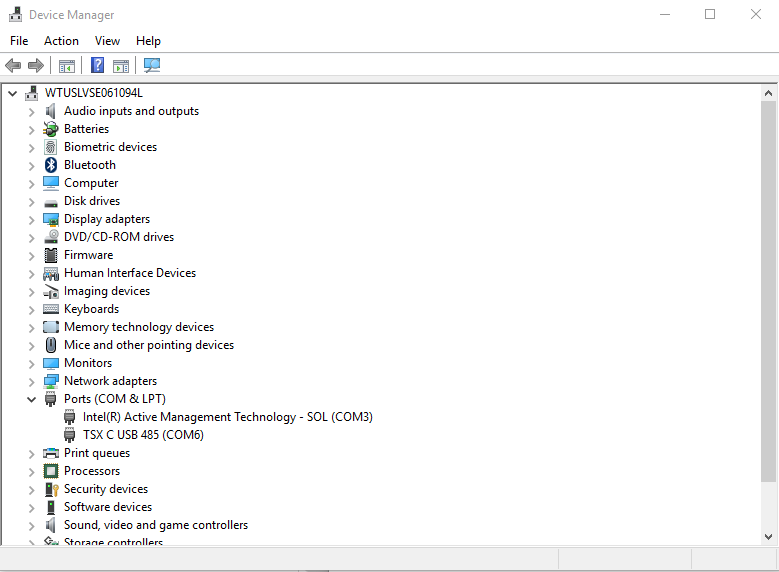This screenshot has height=572, width=779.
Task: Click the Audio inputs and outputs speaker icon
Action: [51, 111]
